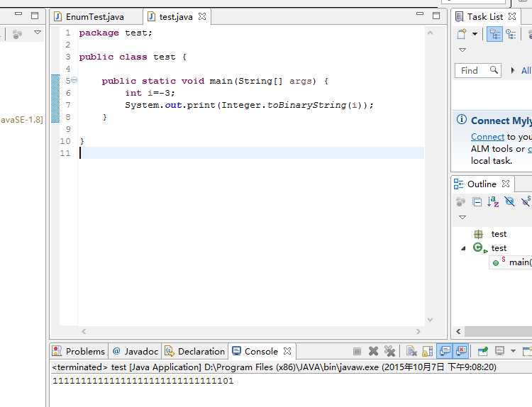Open the Problems tab
Screen dimensions: 532x407
click(x=79, y=352)
